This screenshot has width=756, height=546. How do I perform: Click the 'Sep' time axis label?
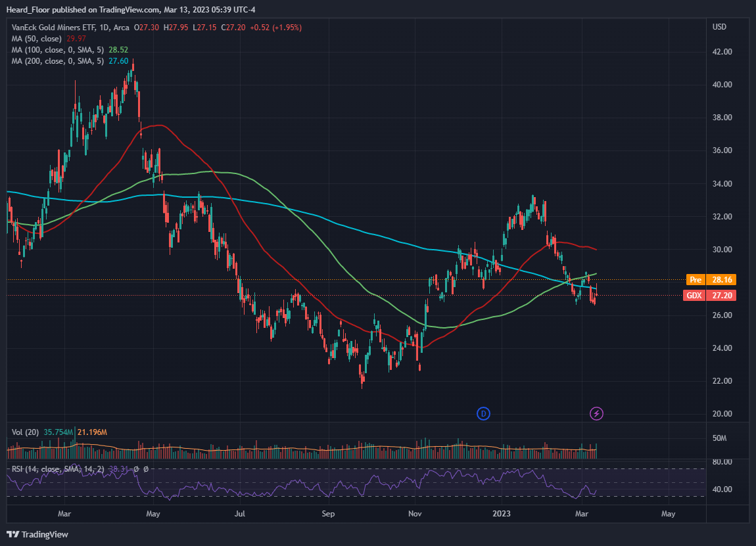[328, 514]
